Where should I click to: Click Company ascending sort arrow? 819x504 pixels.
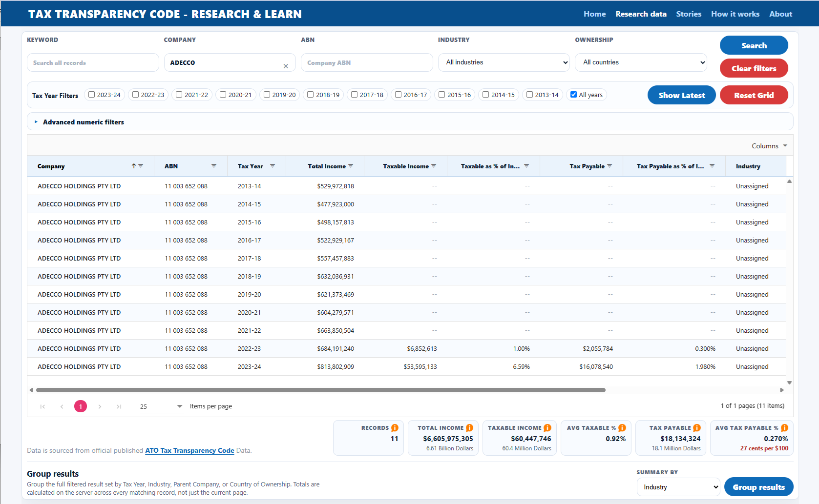tap(134, 166)
